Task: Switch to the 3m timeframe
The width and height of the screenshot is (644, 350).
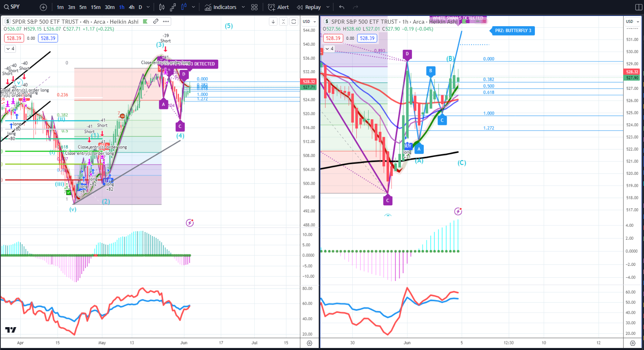Action: coord(72,7)
